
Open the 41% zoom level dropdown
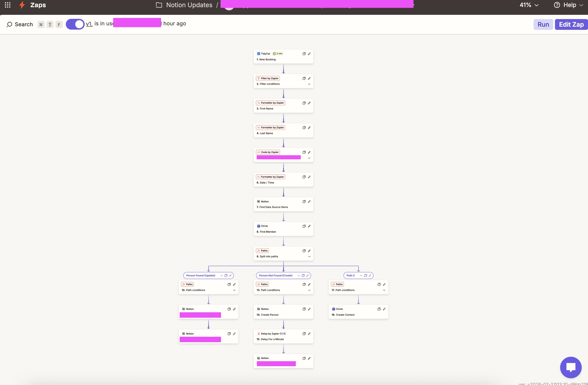click(529, 5)
